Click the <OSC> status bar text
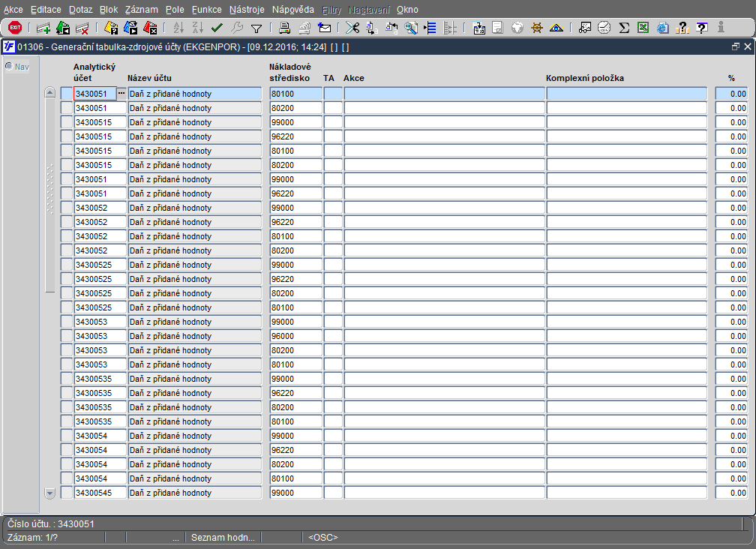The height and width of the screenshot is (549, 756). (x=323, y=538)
